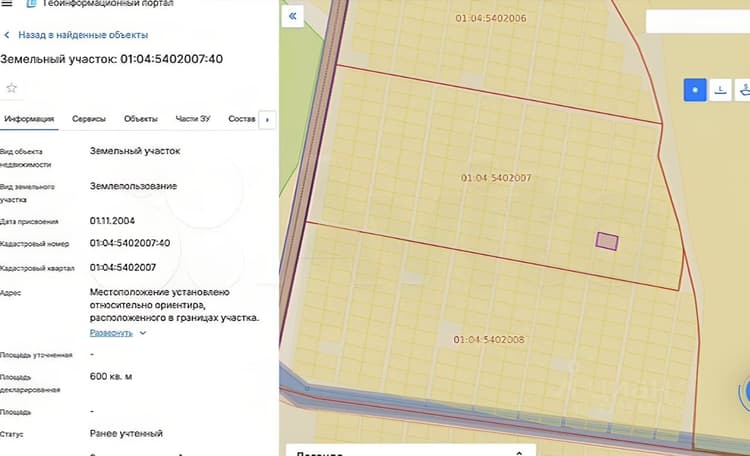Collapse the side panel with double-chevron
Image resolution: width=750 pixels, height=456 pixels.
[x=293, y=16]
